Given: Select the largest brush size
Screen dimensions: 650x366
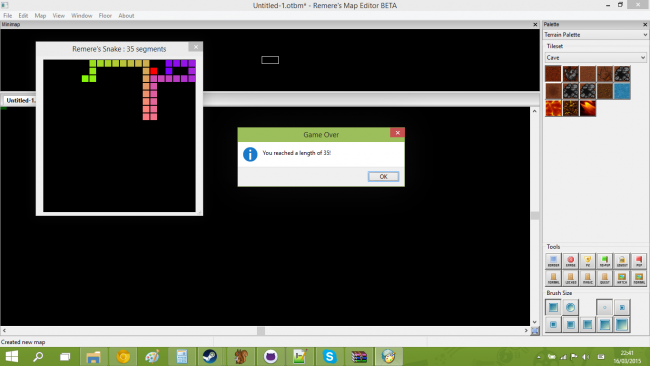Looking at the screenshot, I should point(622,325).
